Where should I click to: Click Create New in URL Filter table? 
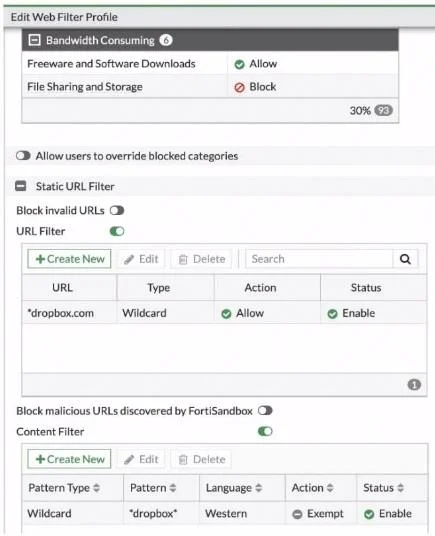coord(69,259)
